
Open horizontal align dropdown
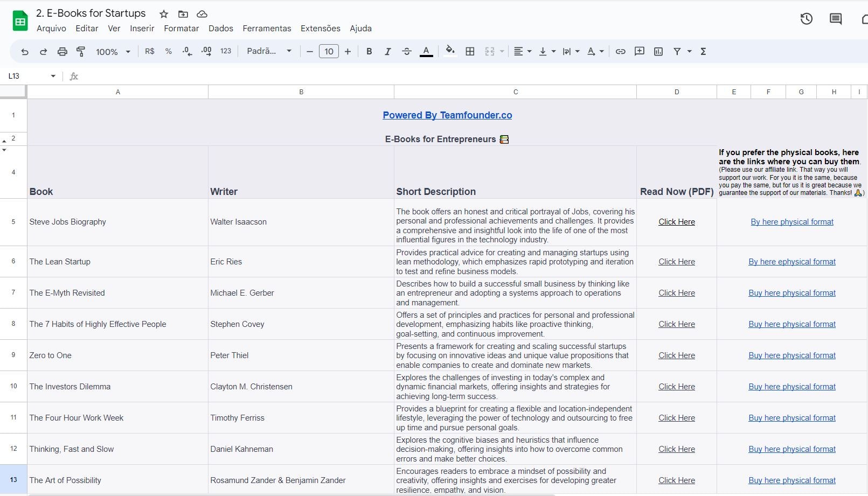click(x=522, y=52)
